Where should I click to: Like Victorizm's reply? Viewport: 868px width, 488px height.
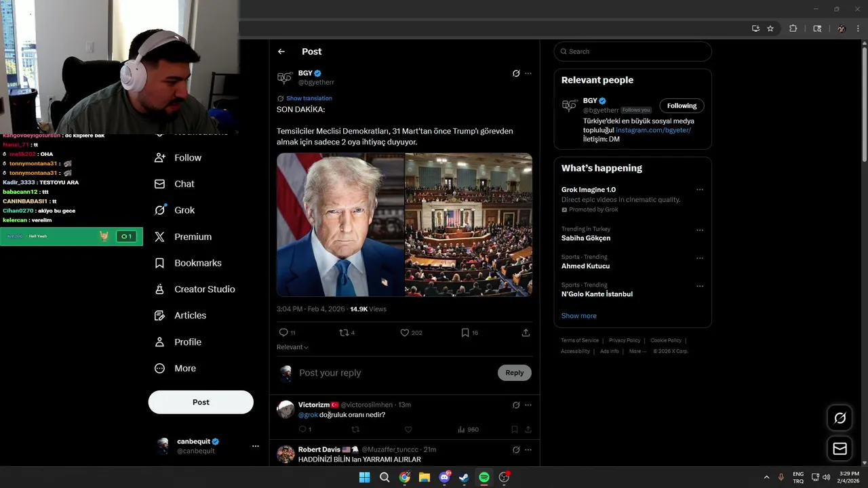(x=408, y=430)
